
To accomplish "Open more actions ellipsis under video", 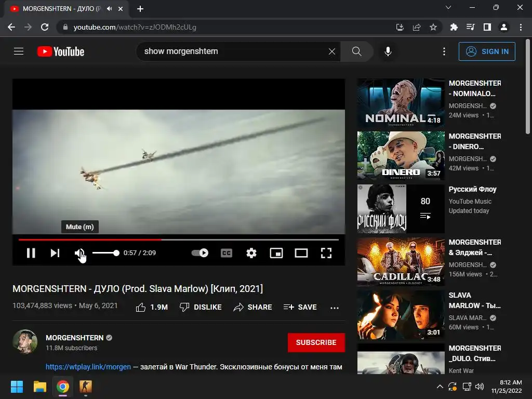I will click(335, 308).
